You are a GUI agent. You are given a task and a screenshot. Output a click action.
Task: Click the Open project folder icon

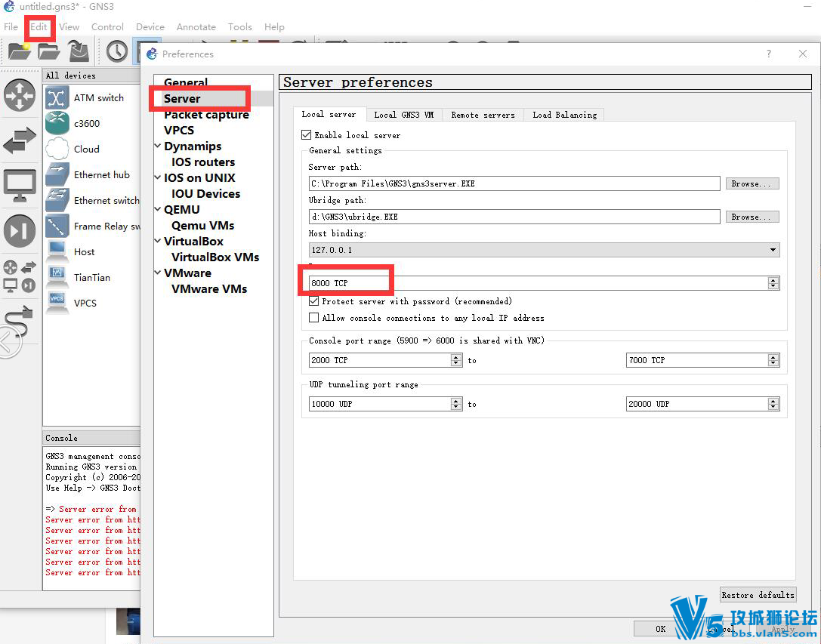point(48,51)
